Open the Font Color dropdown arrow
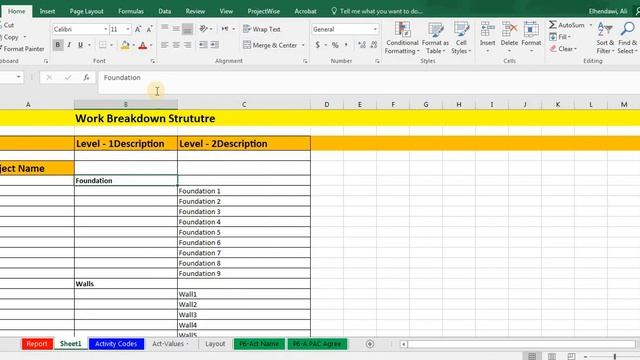The height and width of the screenshot is (360, 640). pyautogui.click(x=151, y=45)
